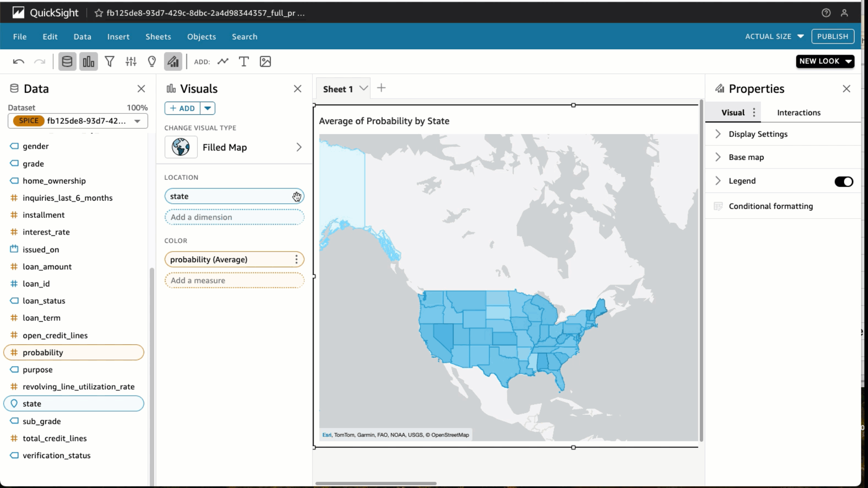Viewport: 868px width, 488px height.
Task: Add a line chart from toolbar
Action: click(x=223, y=61)
